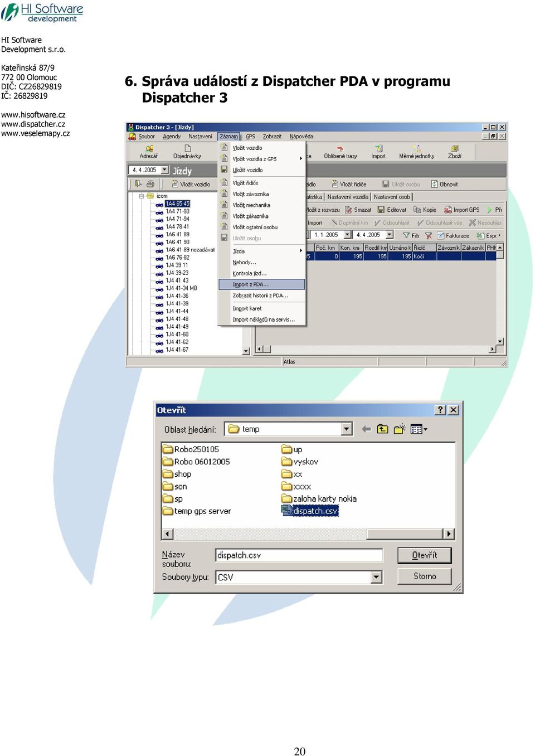Click the clear filter icon with red X
This screenshot has width=535, height=756.
coord(429,235)
